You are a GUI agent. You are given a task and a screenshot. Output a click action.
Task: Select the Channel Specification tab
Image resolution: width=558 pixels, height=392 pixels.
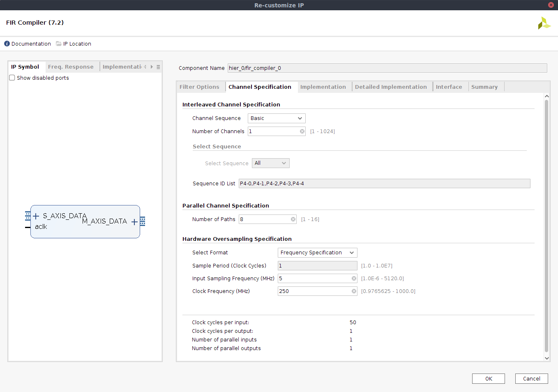(260, 87)
